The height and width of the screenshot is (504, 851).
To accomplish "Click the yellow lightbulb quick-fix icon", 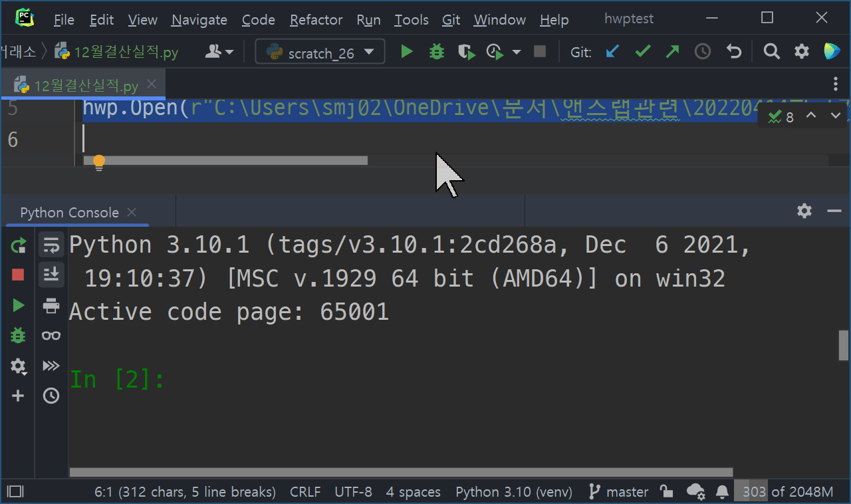I will [99, 162].
